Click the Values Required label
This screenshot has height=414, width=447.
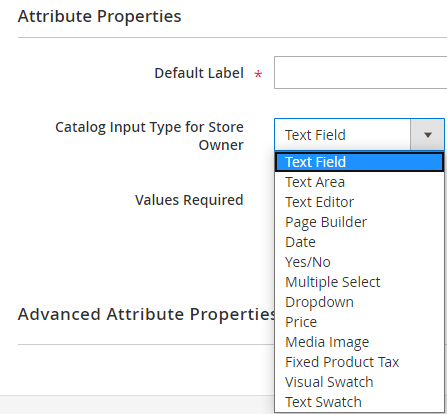click(189, 200)
